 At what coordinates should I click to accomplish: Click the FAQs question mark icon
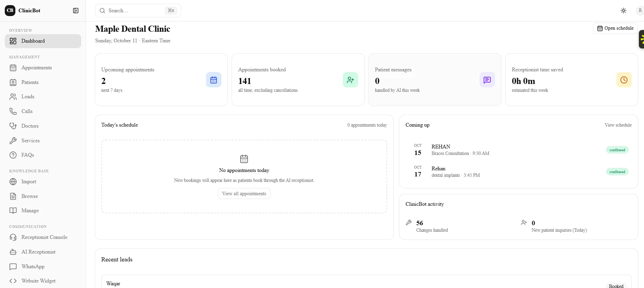click(x=13, y=155)
